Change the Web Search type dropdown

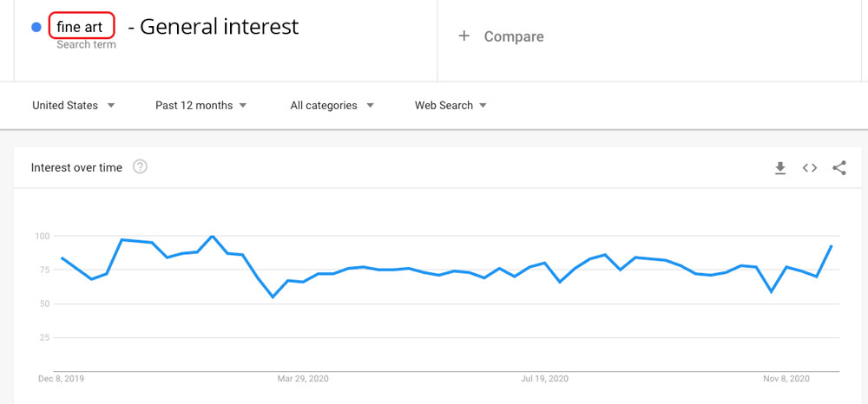[x=450, y=105]
